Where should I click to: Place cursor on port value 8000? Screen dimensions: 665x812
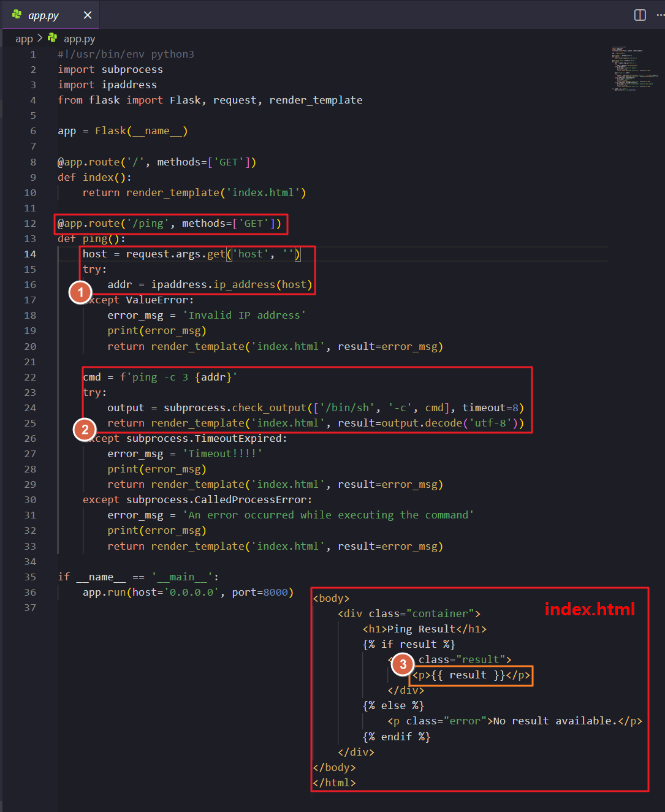pos(275,592)
